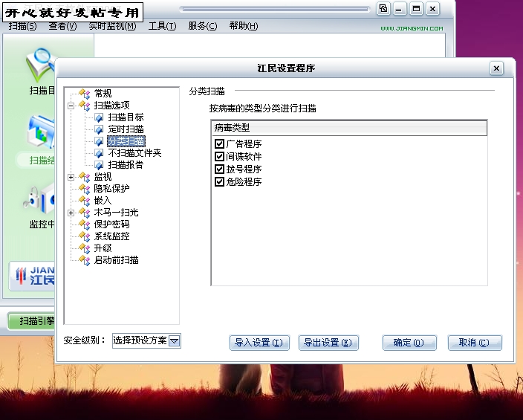Click the icon beside 扫描选项 node

click(85, 106)
